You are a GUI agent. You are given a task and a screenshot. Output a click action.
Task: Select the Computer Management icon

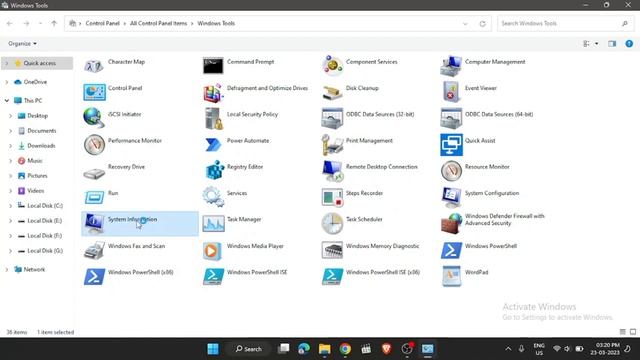coord(451,66)
